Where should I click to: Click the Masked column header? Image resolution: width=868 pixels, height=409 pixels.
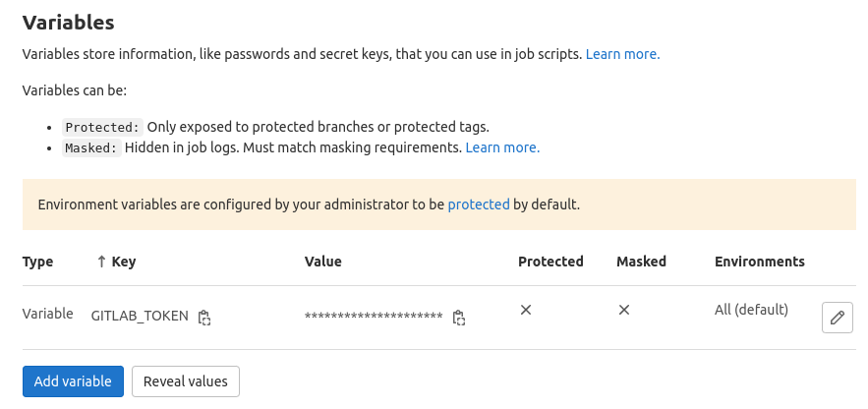641,262
